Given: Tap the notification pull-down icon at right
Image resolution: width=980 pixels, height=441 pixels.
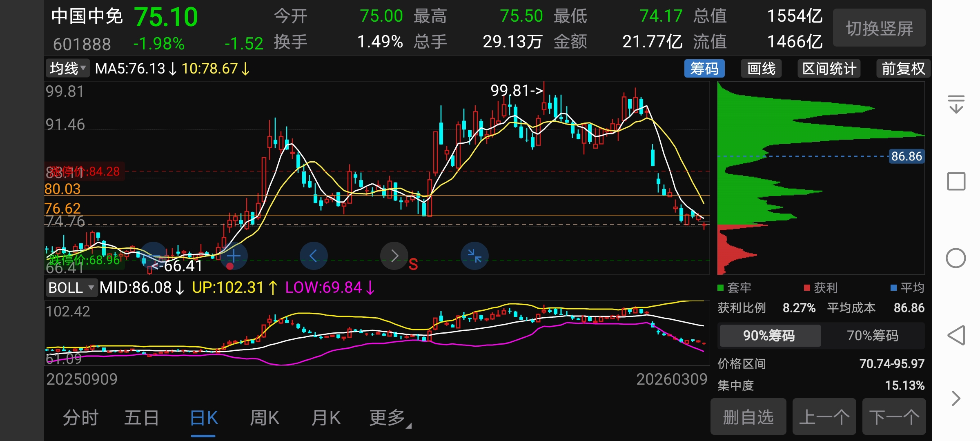Looking at the screenshot, I should [x=956, y=104].
